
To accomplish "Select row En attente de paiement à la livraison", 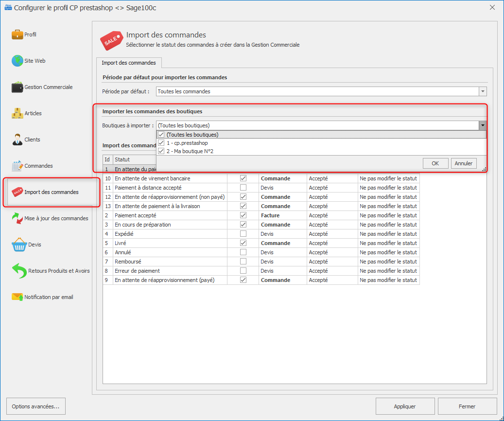I will [261, 206].
